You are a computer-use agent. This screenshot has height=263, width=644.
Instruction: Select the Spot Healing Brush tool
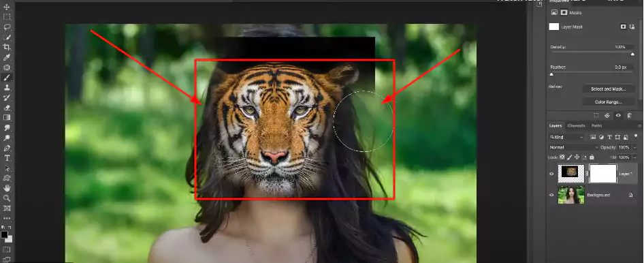click(x=7, y=67)
